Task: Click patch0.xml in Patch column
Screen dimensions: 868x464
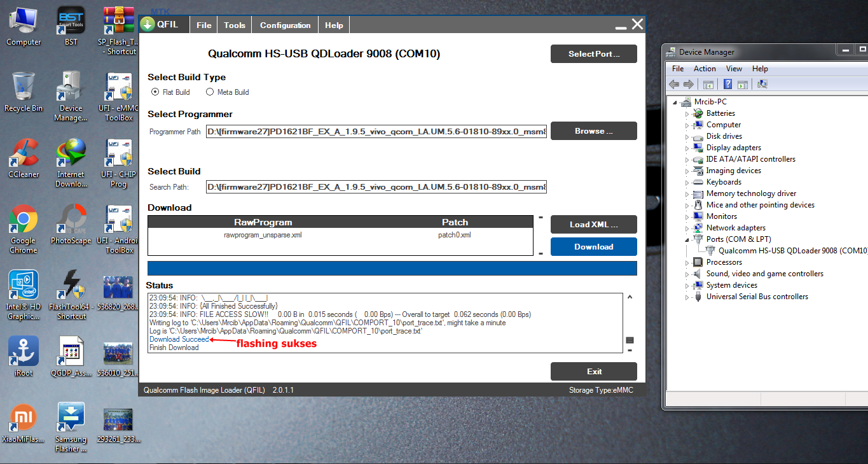Action: tap(455, 235)
